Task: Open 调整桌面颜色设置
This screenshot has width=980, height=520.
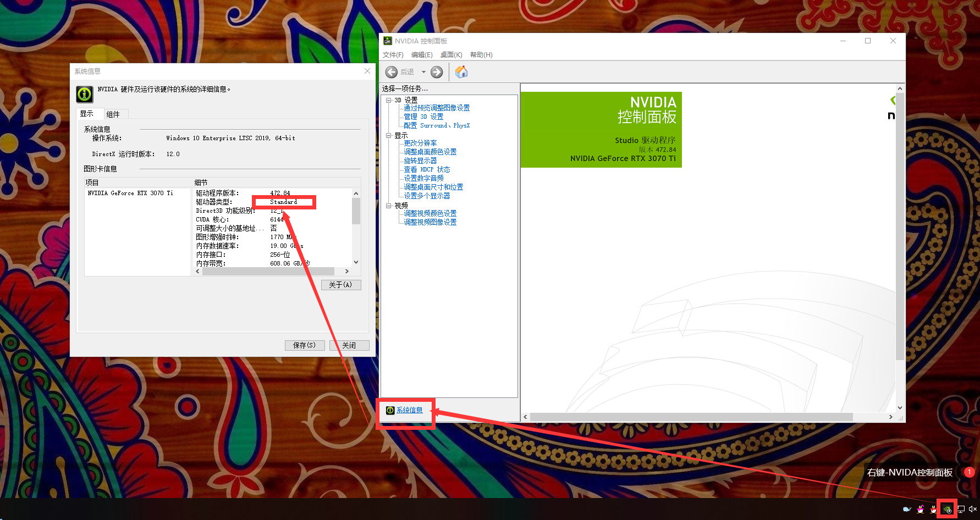Action: (430, 152)
